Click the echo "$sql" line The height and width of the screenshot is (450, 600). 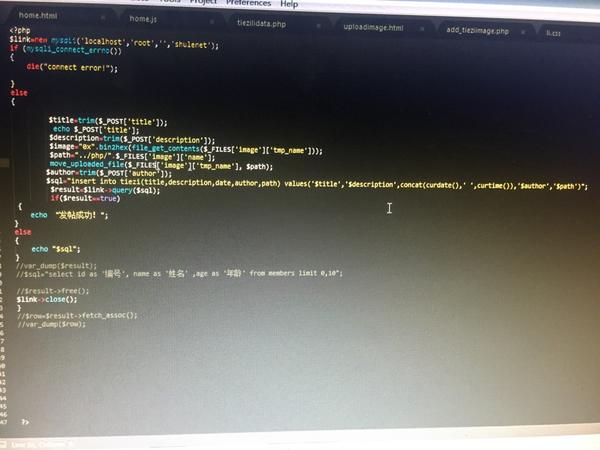coord(56,249)
